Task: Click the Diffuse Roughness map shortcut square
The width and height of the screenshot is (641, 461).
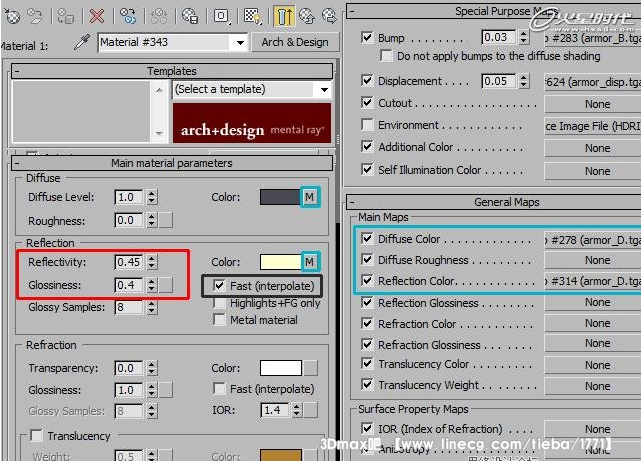Action: pos(166,220)
